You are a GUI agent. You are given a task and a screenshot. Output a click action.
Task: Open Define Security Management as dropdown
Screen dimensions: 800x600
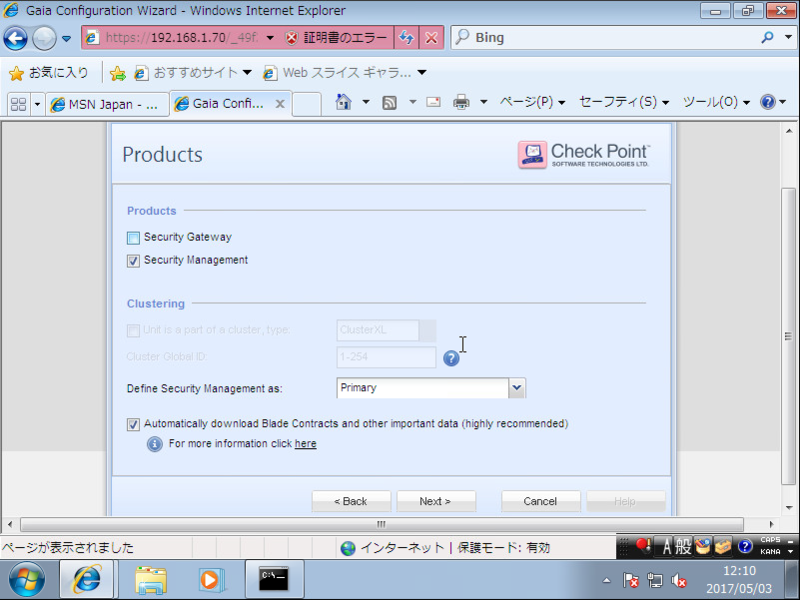click(x=431, y=388)
